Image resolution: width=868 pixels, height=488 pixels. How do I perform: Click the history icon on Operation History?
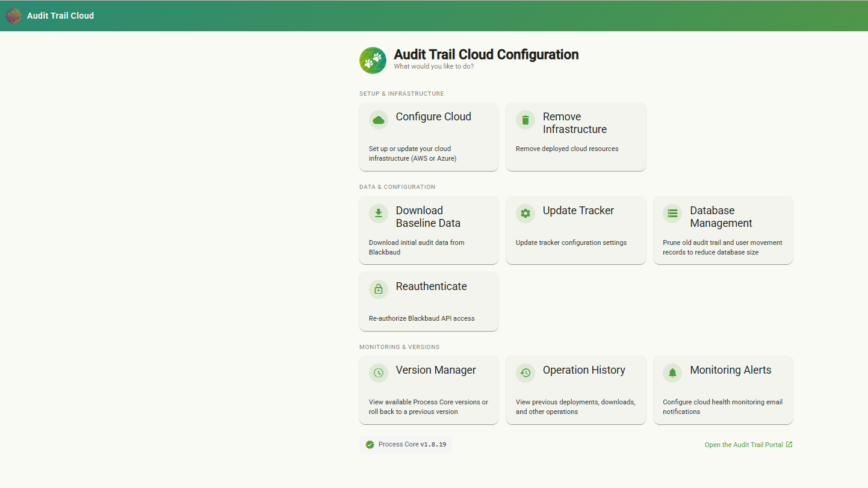(525, 372)
